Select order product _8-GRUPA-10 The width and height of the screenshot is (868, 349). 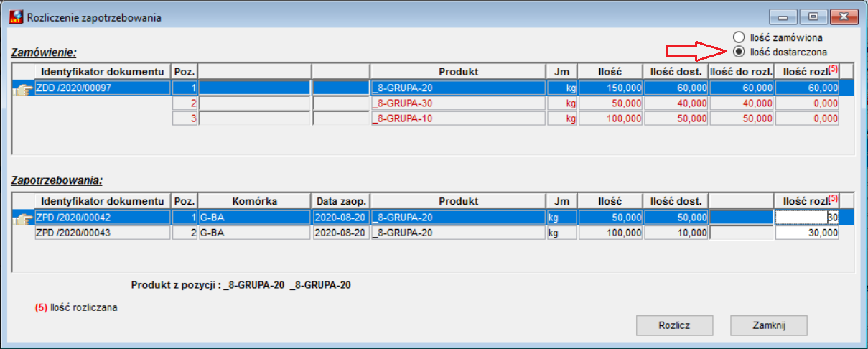tap(457, 118)
